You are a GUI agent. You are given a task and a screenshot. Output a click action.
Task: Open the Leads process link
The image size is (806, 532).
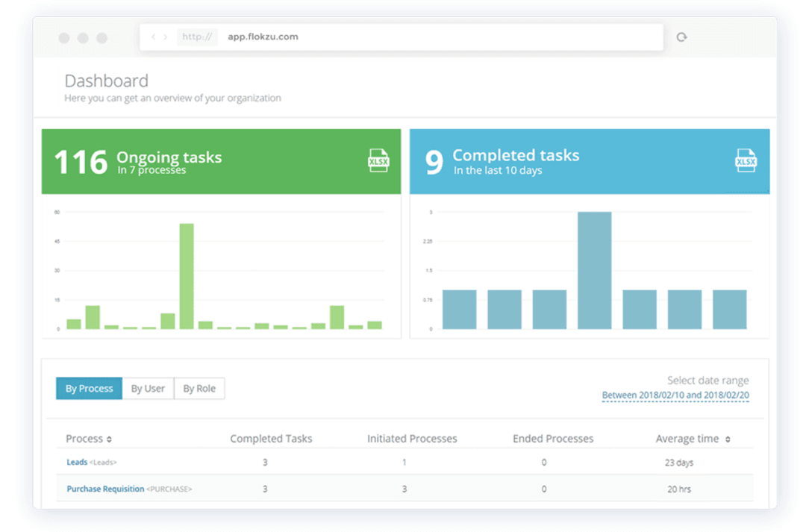(77, 462)
